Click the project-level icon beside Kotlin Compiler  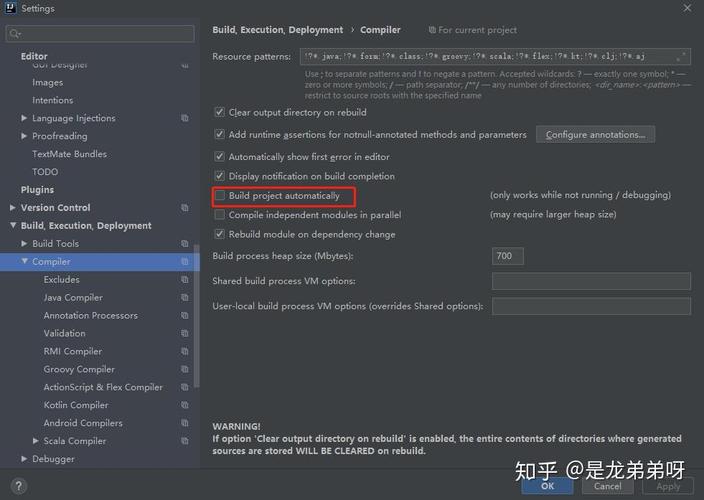click(185, 405)
